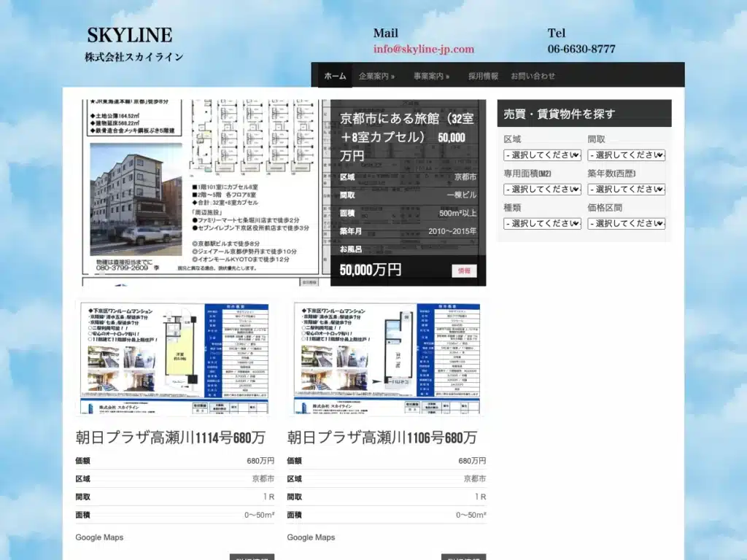Expand the 間取 dropdown
The image size is (747, 560).
[x=626, y=155]
